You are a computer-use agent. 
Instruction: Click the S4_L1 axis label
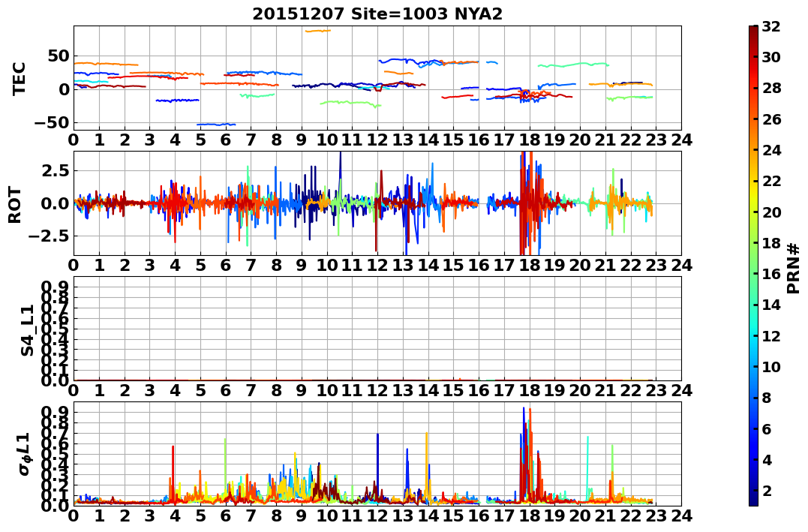pyautogui.click(x=27, y=330)
